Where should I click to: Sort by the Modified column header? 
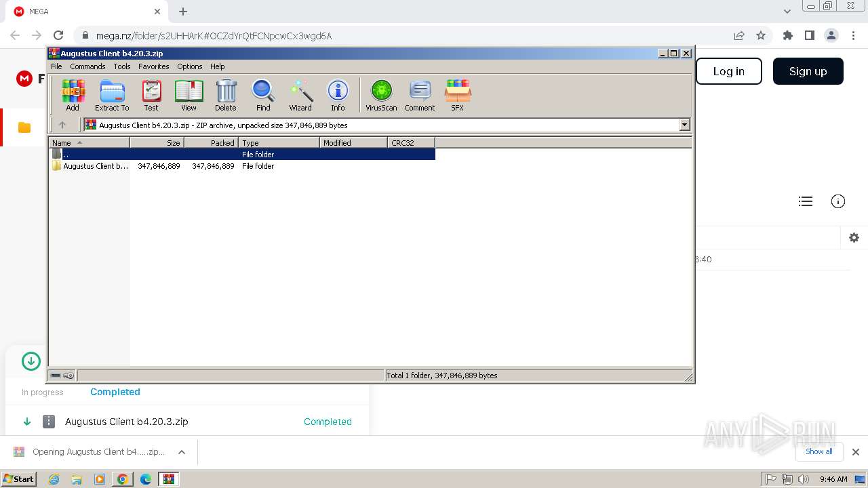353,142
